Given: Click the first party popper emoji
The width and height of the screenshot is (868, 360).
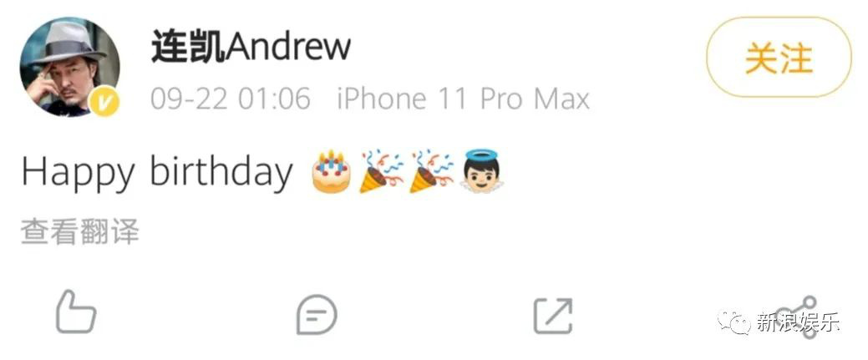Looking at the screenshot, I should (381, 170).
